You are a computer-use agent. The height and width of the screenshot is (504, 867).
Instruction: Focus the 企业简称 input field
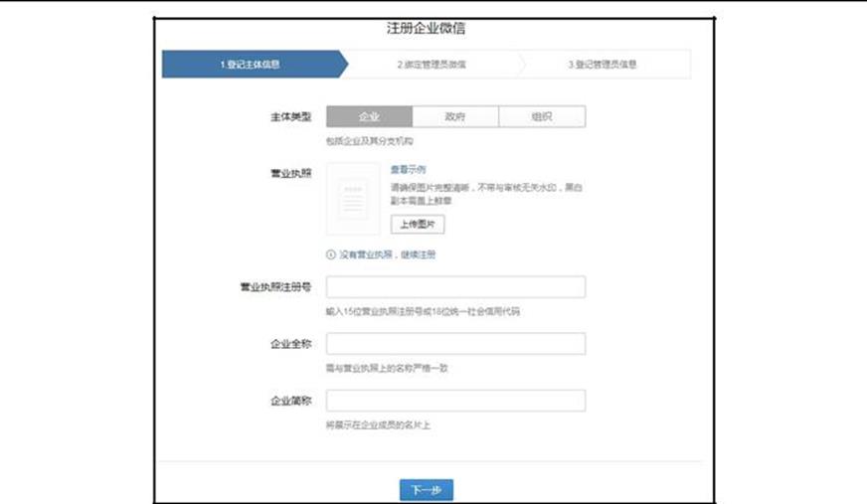(x=455, y=401)
